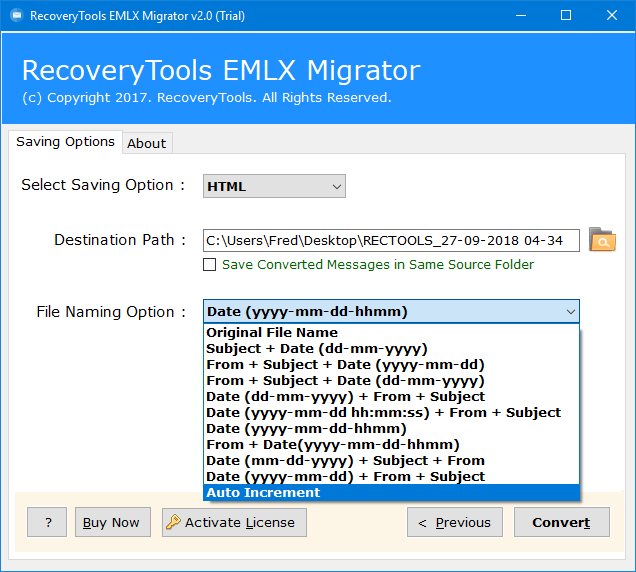Open the Select Saving Option HTML dropdown
The width and height of the screenshot is (636, 572).
coord(274,186)
